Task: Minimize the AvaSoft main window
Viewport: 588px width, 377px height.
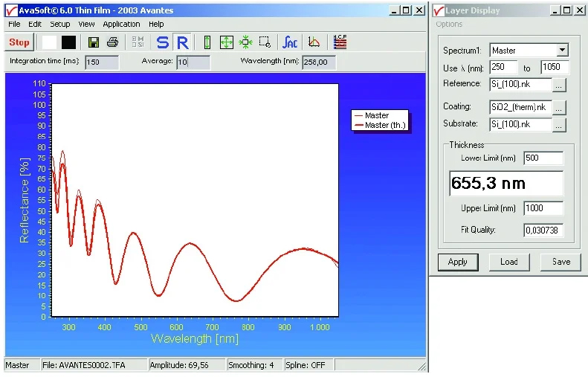Action: [393, 10]
